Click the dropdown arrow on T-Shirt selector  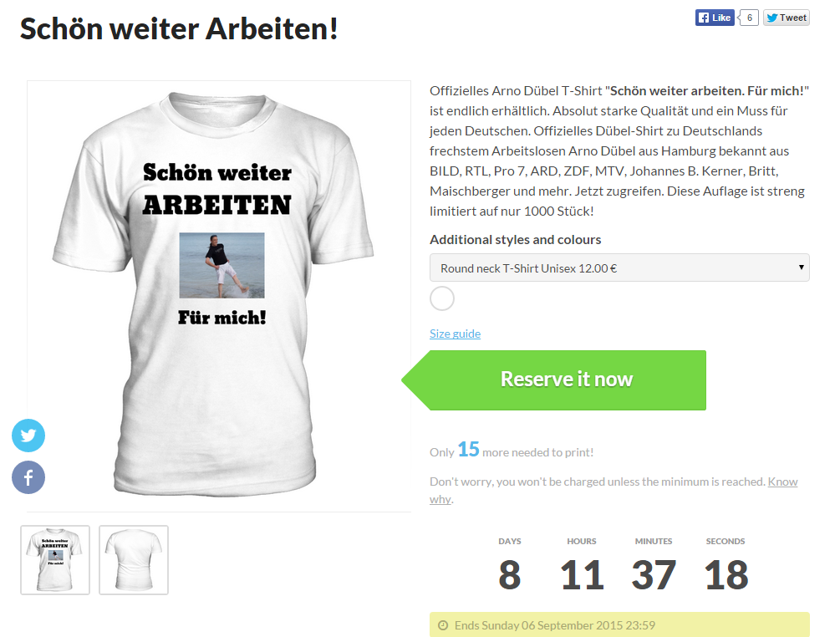(x=801, y=268)
